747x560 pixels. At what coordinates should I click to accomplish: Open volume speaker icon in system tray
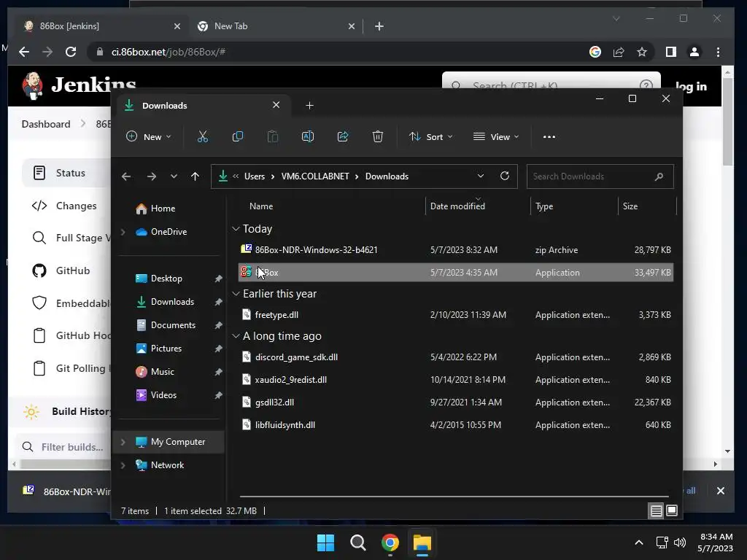(x=680, y=542)
